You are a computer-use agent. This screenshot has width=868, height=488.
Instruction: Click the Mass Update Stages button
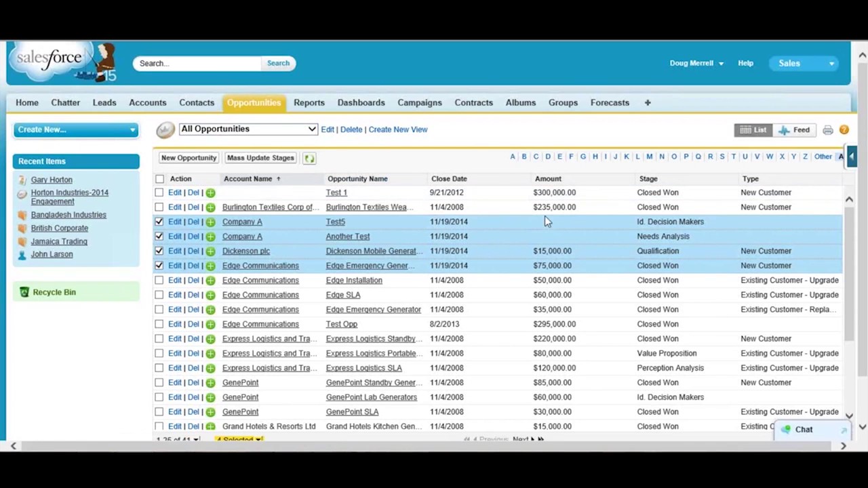260,158
